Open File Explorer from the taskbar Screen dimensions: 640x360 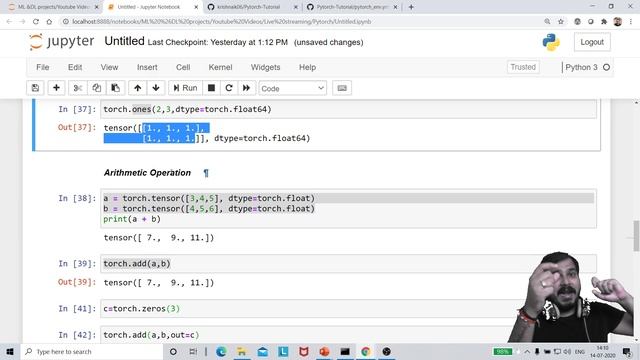[242, 351]
